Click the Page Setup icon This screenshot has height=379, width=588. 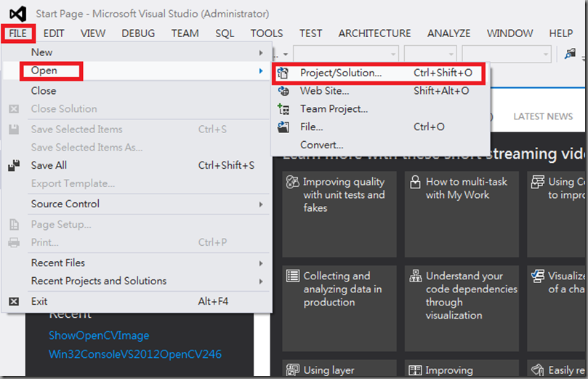pyautogui.click(x=14, y=224)
